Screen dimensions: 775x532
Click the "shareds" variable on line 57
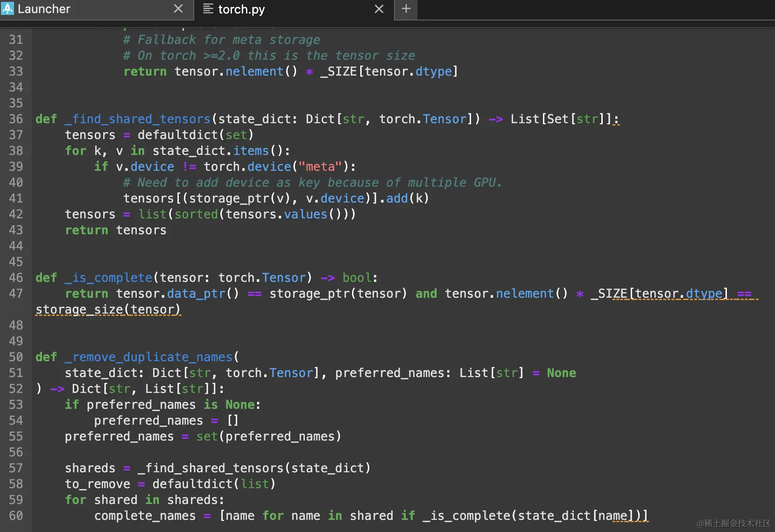coord(90,468)
